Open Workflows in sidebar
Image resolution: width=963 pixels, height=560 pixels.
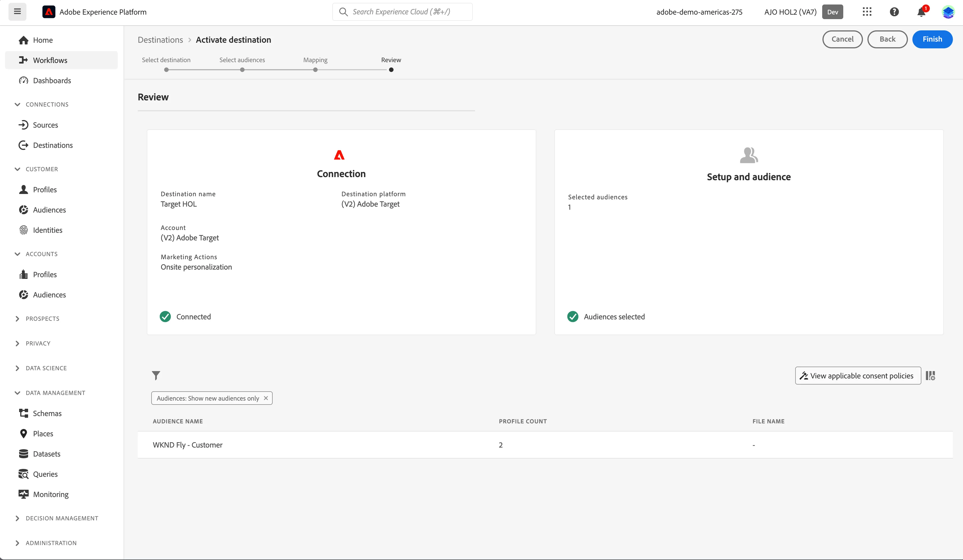click(62, 60)
